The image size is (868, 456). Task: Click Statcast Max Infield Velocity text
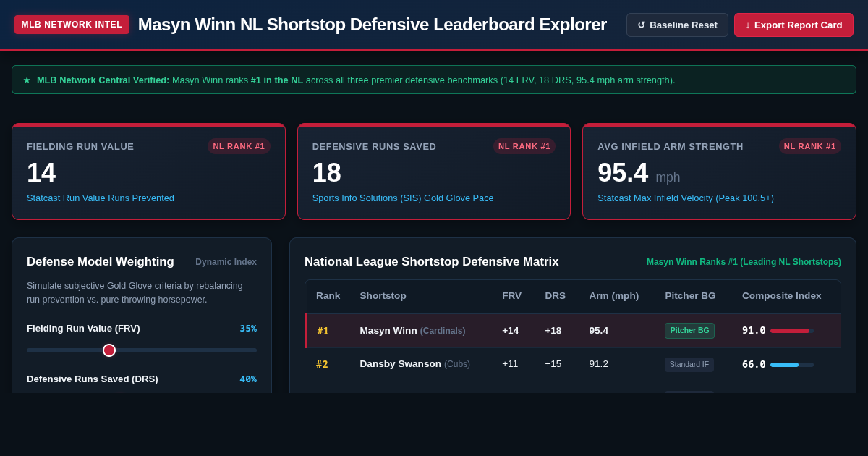click(x=686, y=198)
